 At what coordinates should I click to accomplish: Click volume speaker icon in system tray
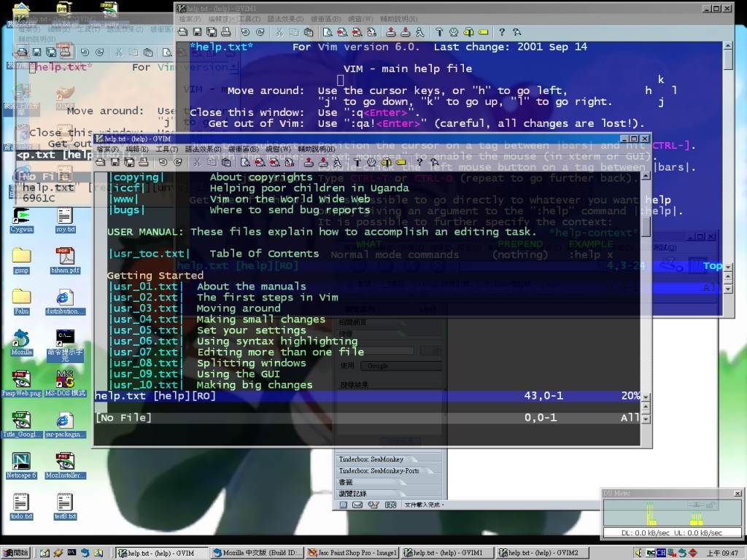click(x=639, y=553)
